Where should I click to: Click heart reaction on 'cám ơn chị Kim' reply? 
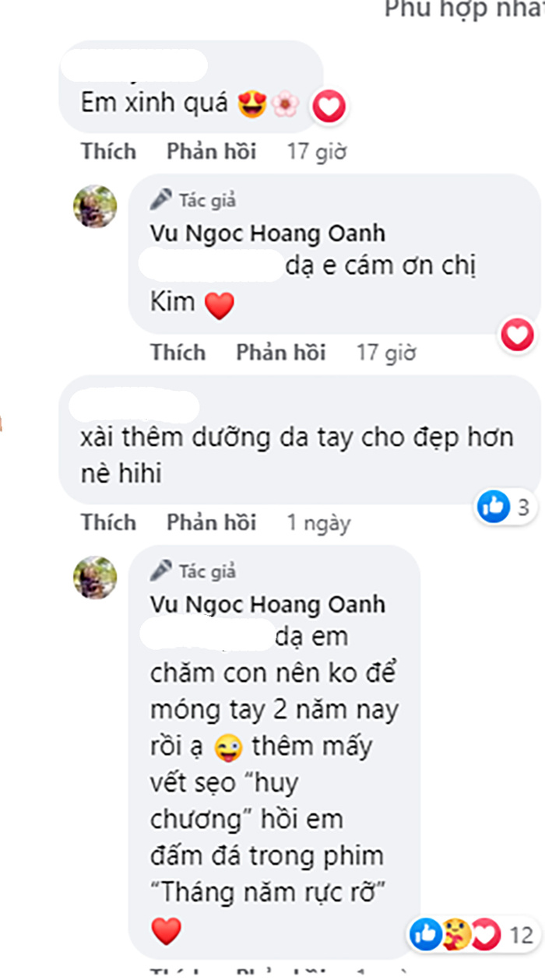click(x=518, y=335)
